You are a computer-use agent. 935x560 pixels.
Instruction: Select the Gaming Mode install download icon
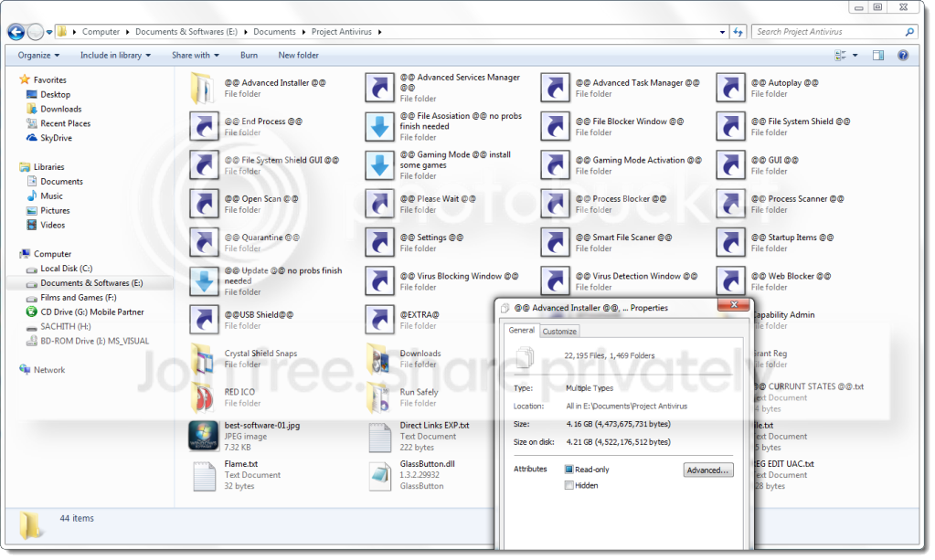[379, 165]
